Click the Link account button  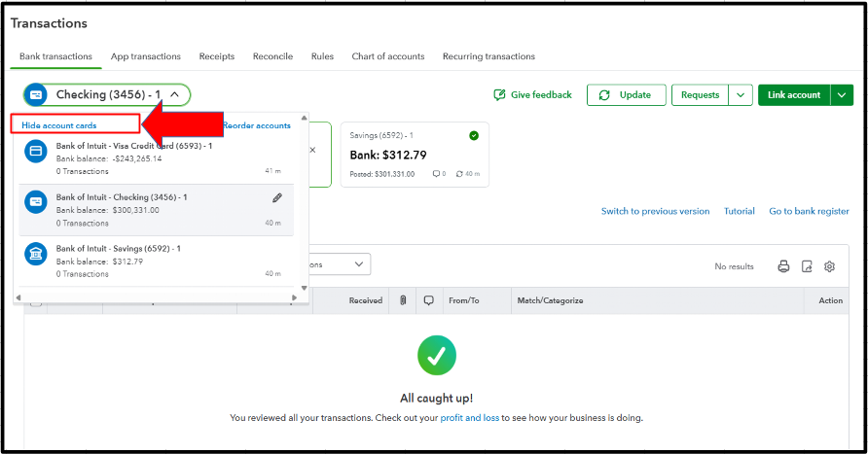coord(794,95)
